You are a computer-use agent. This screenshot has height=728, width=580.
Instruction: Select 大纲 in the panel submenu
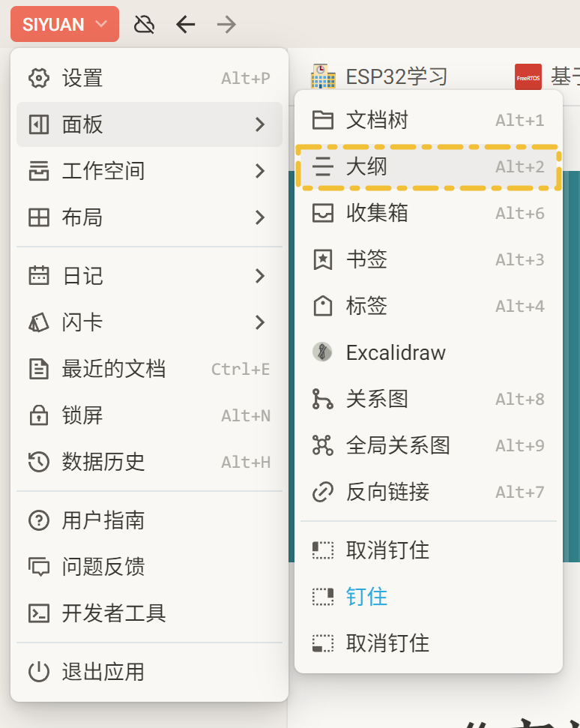tap(429, 166)
